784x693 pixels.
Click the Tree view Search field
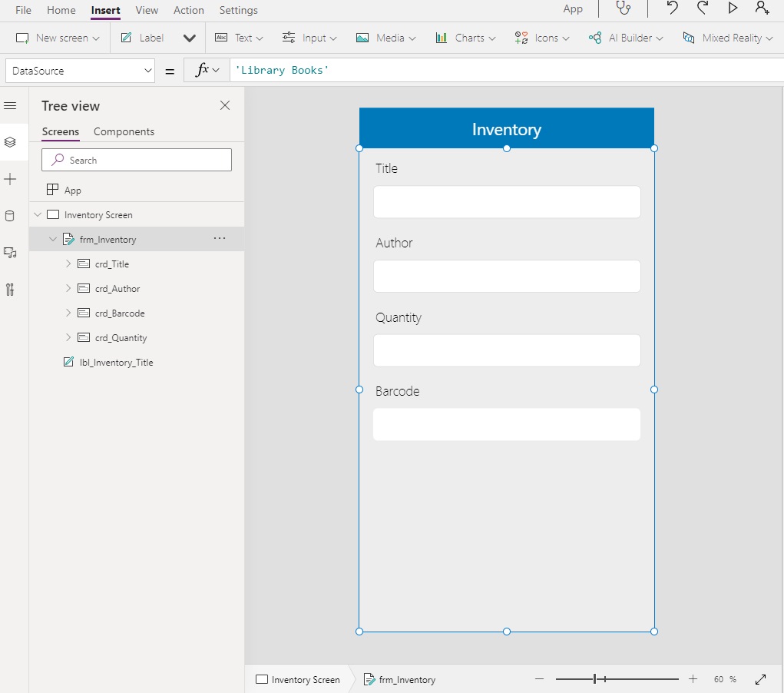pyautogui.click(x=137, y=160)
